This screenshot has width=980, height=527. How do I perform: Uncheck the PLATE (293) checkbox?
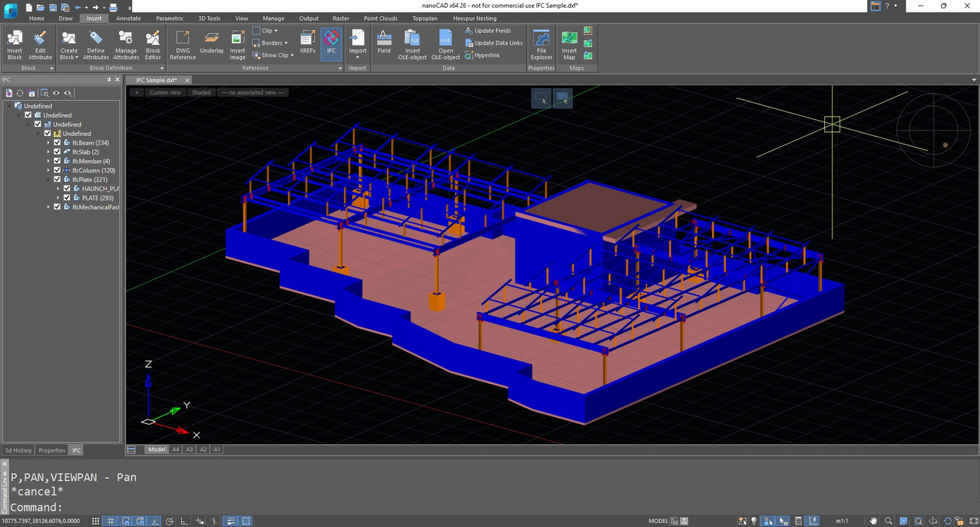click(x=67, y=198)
